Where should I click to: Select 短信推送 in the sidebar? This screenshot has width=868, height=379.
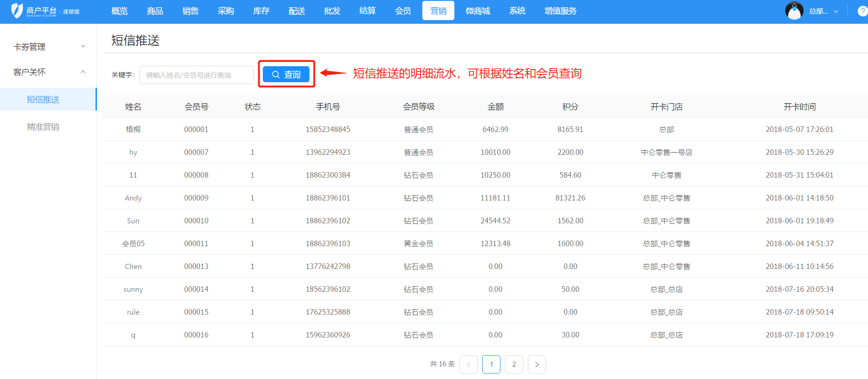click(x=43, y=100)
